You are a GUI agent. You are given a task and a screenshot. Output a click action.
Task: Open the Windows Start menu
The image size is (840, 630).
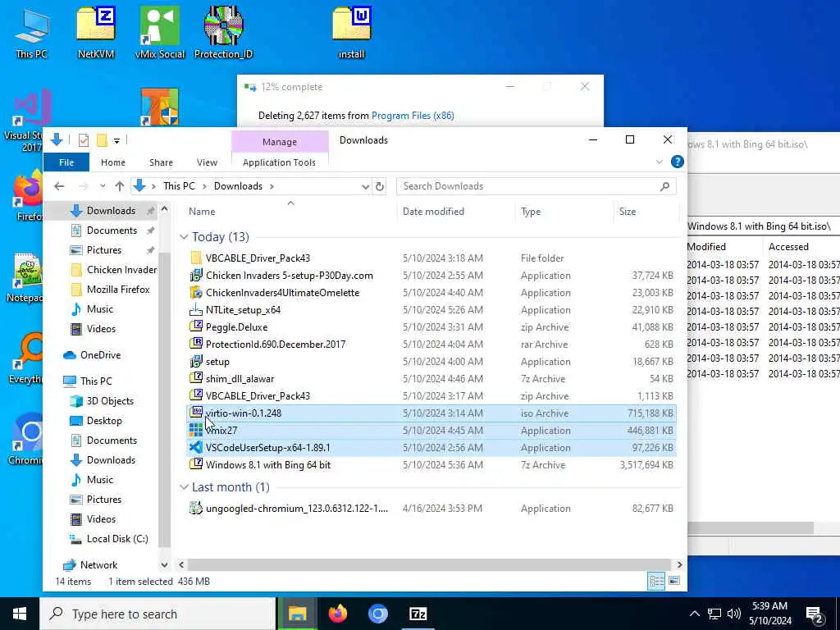[20, 614]
